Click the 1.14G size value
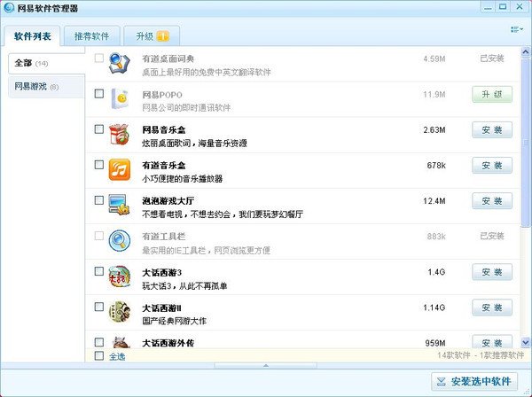This screenshot has height=397, width=532. pos(434,307)
